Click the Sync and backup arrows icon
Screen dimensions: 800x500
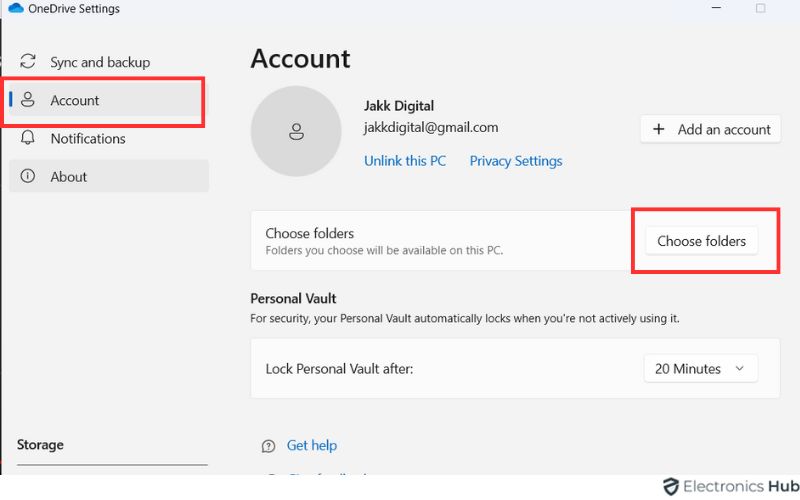pos(28,62)
